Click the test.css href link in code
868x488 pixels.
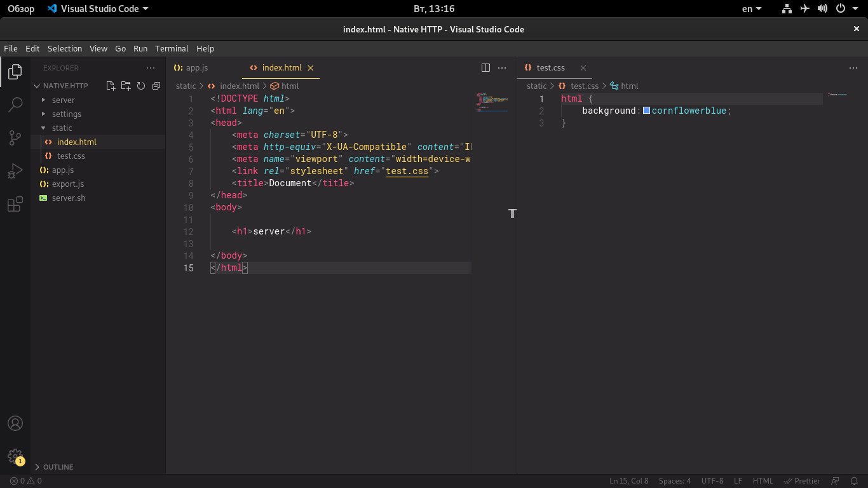pyautogui.click(x=407, y=171)
